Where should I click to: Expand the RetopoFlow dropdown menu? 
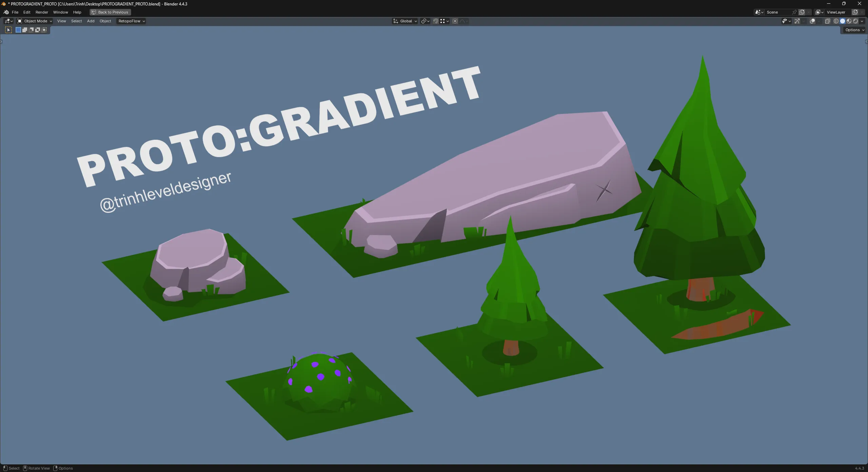click(131, 21)
